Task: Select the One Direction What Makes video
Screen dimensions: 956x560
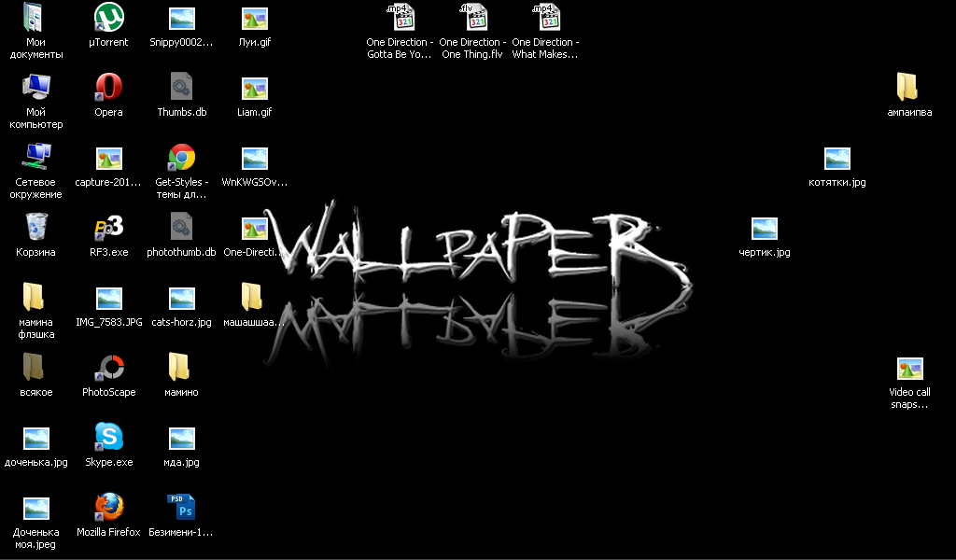Action: pos(545,19)
